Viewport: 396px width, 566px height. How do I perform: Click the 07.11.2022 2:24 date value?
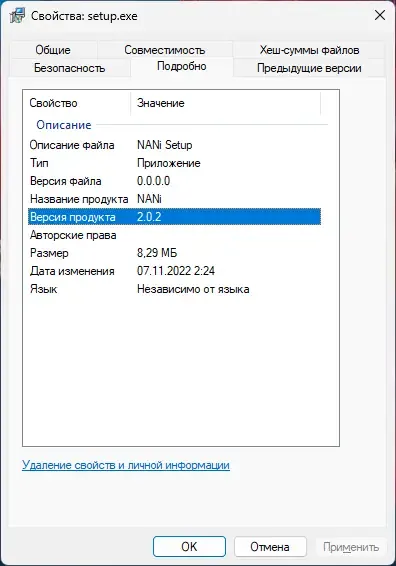tap(176, 271)
